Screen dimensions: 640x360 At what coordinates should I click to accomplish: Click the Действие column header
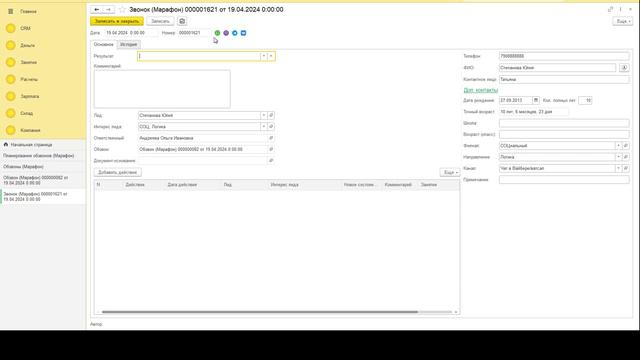135,185
